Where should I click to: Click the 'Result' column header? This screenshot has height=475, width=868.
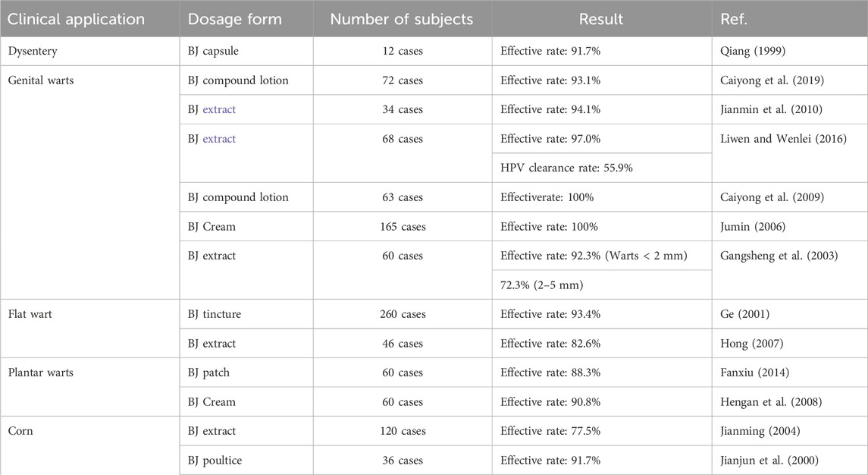(601, 20)
